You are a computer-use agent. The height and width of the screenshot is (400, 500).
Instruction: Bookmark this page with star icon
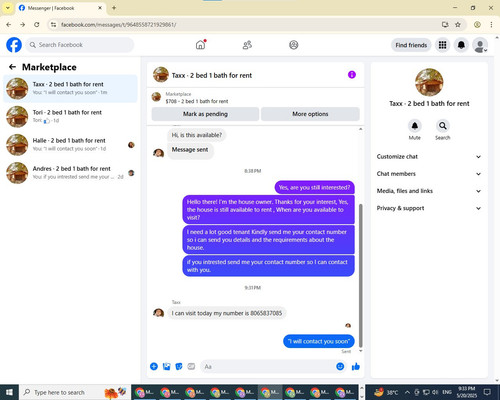(x=458, y=25)
